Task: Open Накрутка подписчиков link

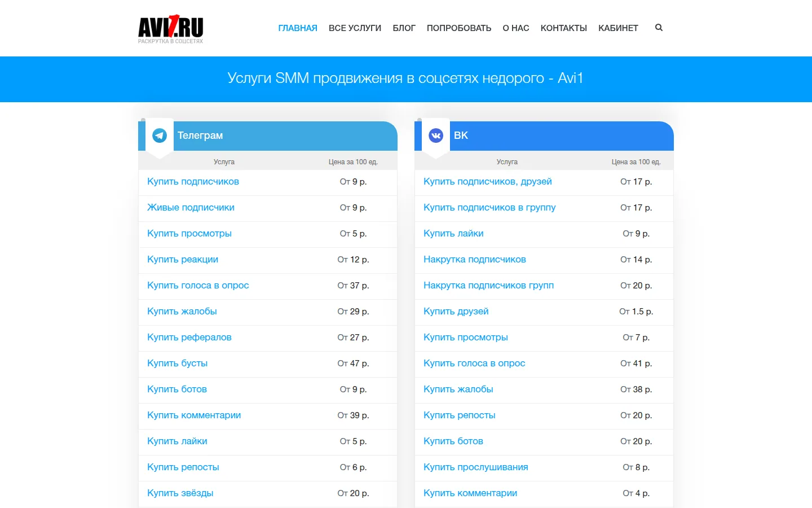Action: tap(475, 260)
